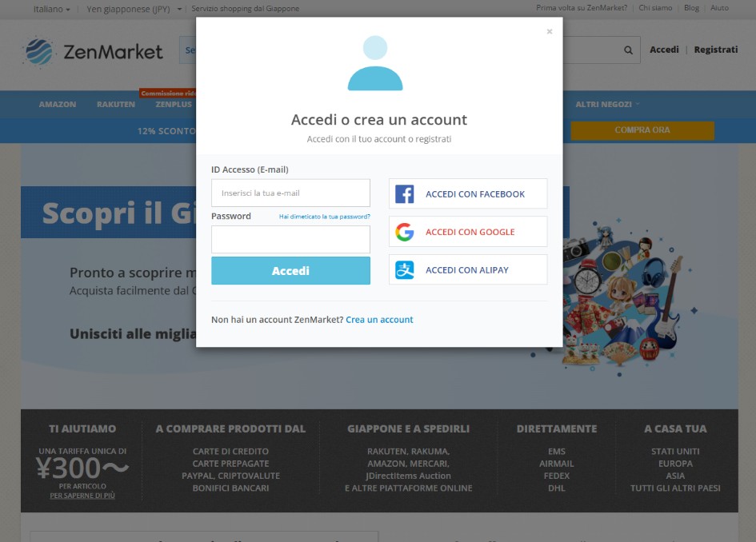Viewport: 756px width, 542px height.
Task: Close the login dialog with the X
Action: 549,31
